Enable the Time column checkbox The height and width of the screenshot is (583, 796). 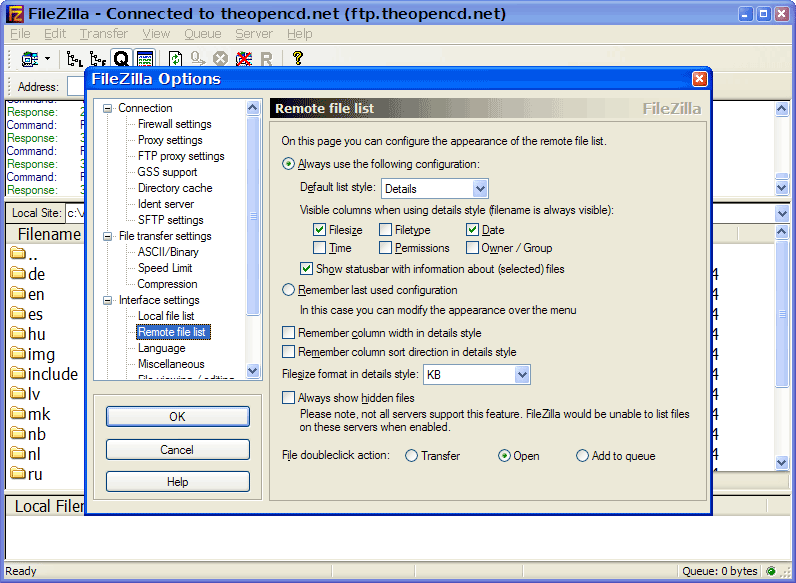[319, 248]
